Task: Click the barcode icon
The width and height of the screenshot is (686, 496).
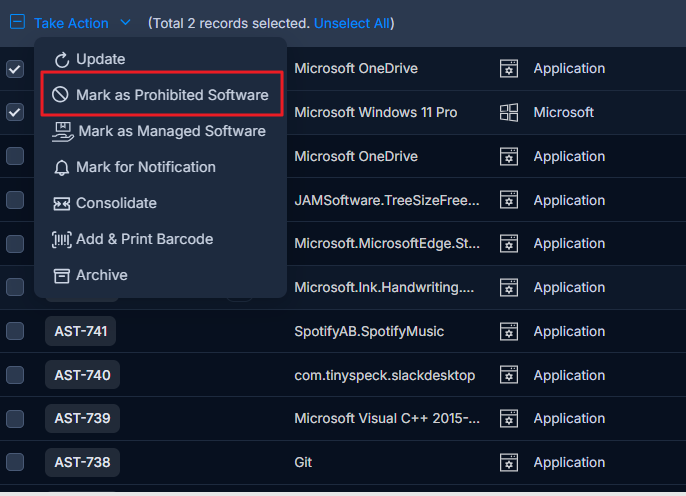Action: pos(62,239)
